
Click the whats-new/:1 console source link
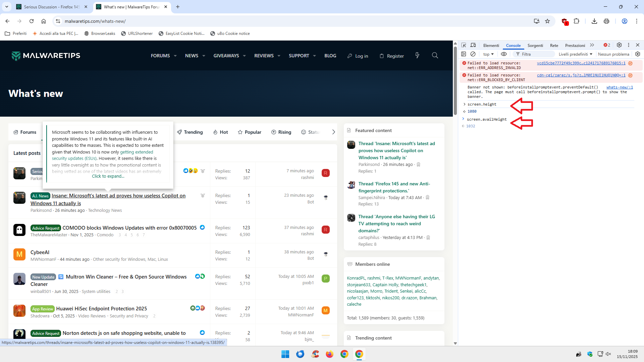pyautogui.click(x=620, y=87)
